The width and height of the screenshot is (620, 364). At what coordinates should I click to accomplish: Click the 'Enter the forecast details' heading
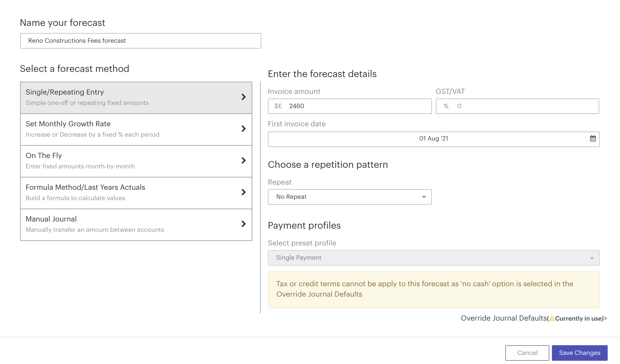tap(322, 74)
